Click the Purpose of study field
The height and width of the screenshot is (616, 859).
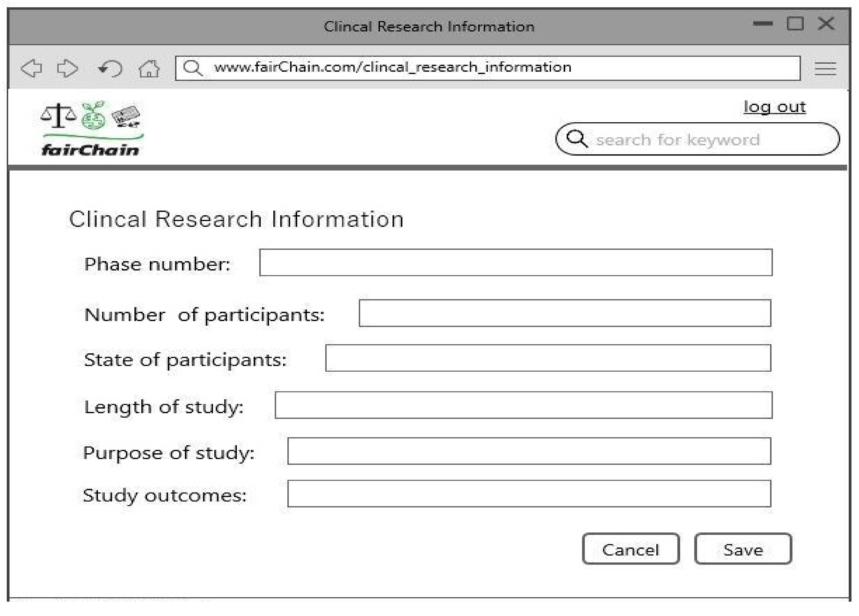tap(529, 451)
